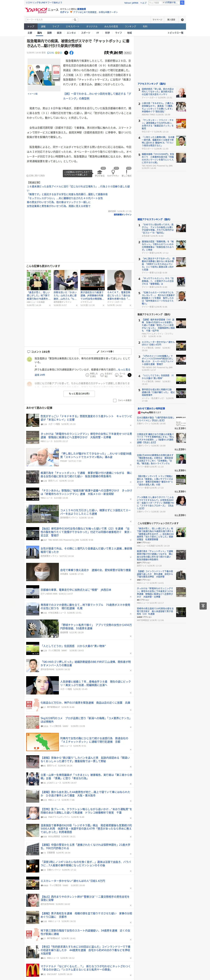Open the Yahoo! JAPAN logo link
Image resolution: width=210 pixels, height=980 pixels.
pyautogui.click(x=36, y=10)
